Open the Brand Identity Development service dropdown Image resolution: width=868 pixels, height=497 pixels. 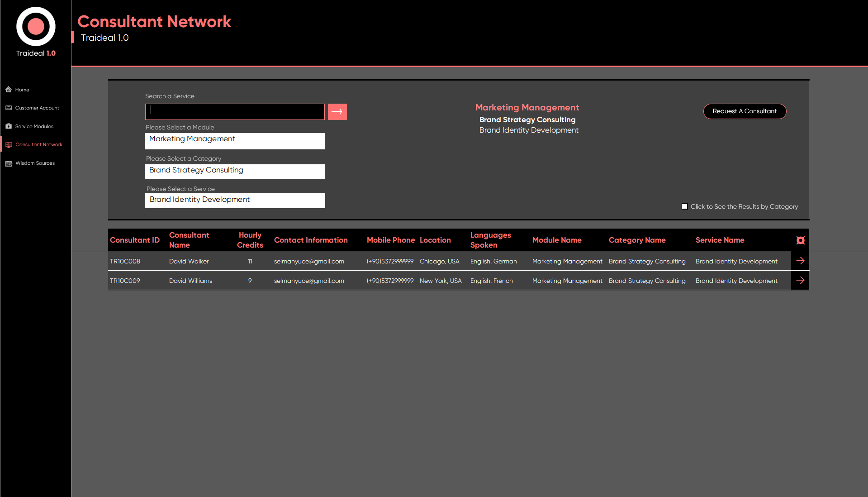(235, 201)
